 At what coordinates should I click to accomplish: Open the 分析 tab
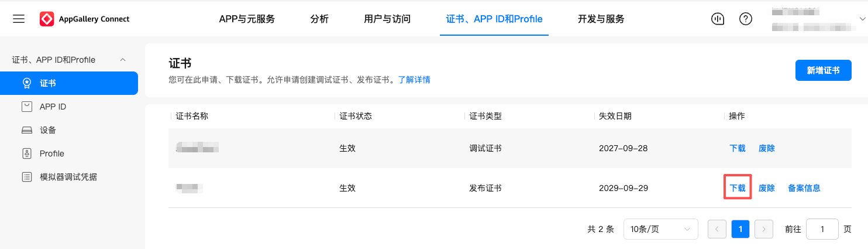[319, 19]
